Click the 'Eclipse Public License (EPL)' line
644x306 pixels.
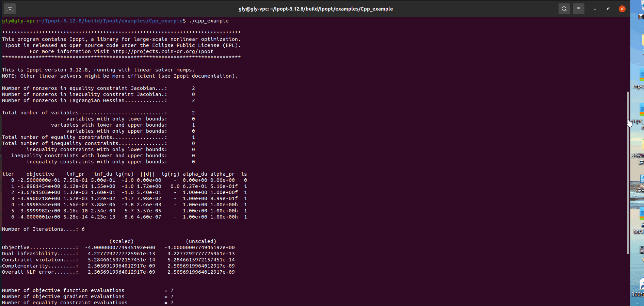pyautogui.click(x=123, y=45)
